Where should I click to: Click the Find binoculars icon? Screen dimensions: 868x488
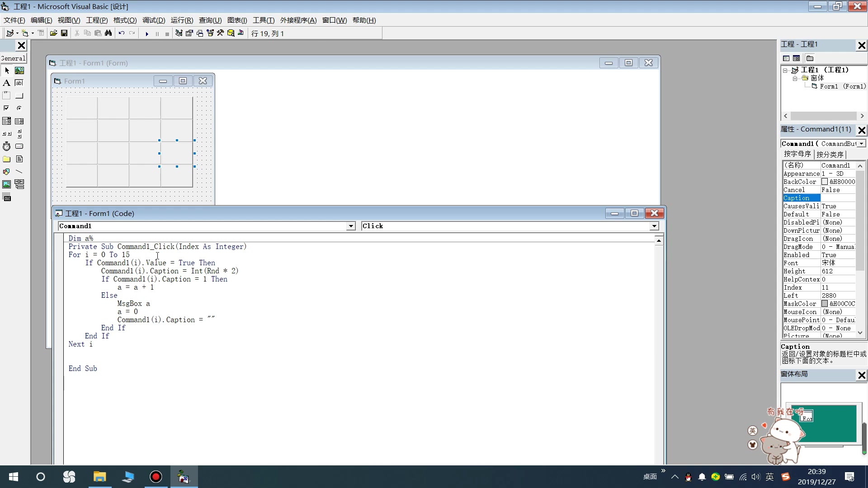[x=108, y=33]
